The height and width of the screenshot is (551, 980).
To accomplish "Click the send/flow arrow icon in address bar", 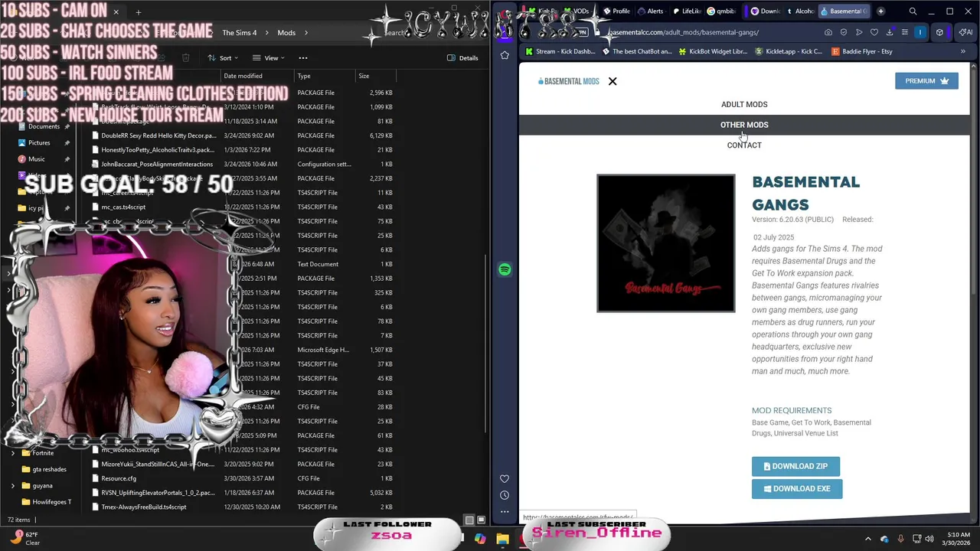I will click(x=859, y=32).
